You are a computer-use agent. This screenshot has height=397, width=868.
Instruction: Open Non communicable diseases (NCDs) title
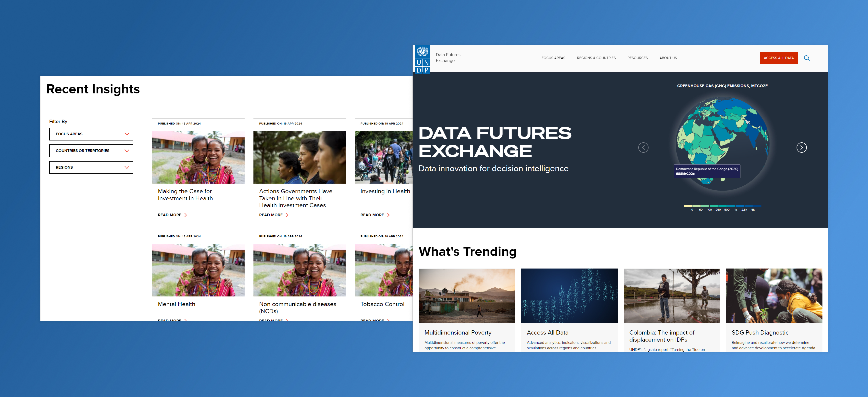[298, 308]
